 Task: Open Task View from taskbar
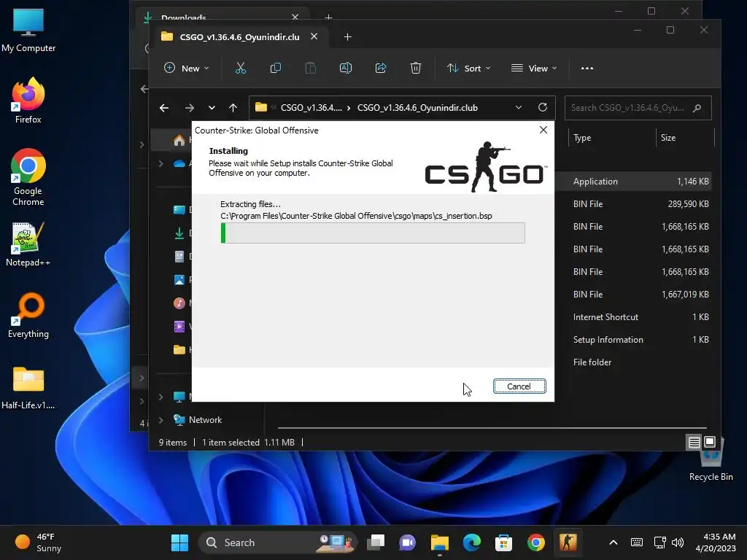tap(376, 542)
